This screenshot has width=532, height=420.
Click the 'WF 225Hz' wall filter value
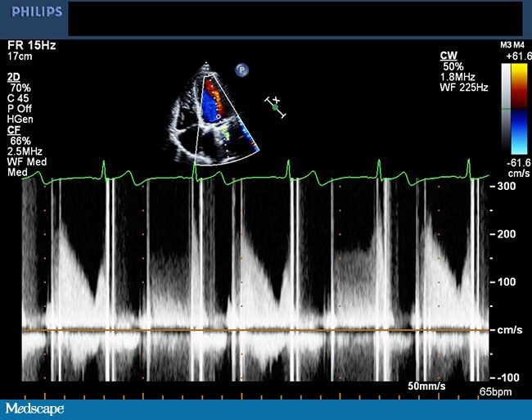point(464,88)
